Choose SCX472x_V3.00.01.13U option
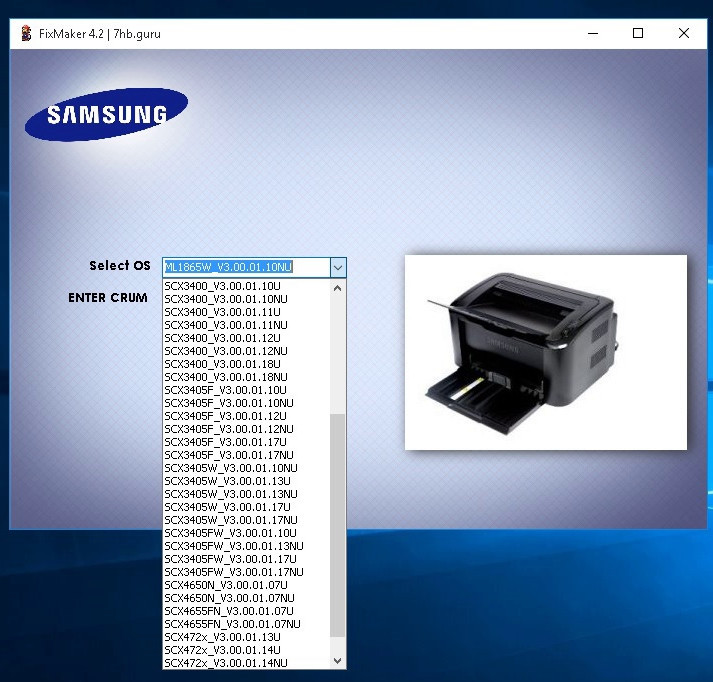Viewport: 713px width, 682px height. (246, 637)
